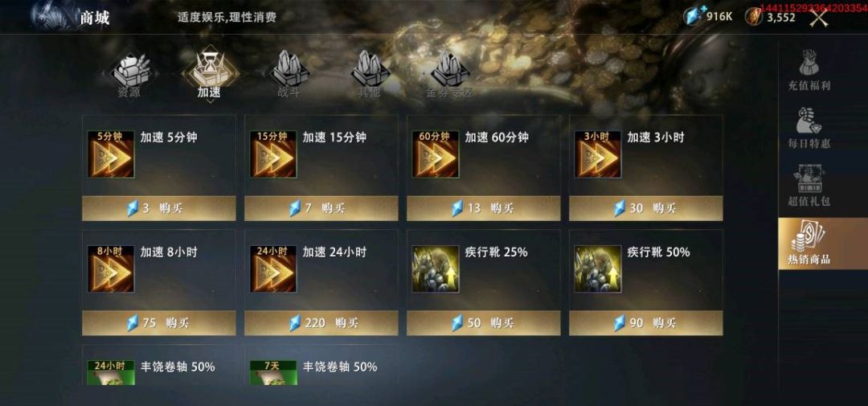Buy 加速 24小时 for 220 diamonds

321,323
